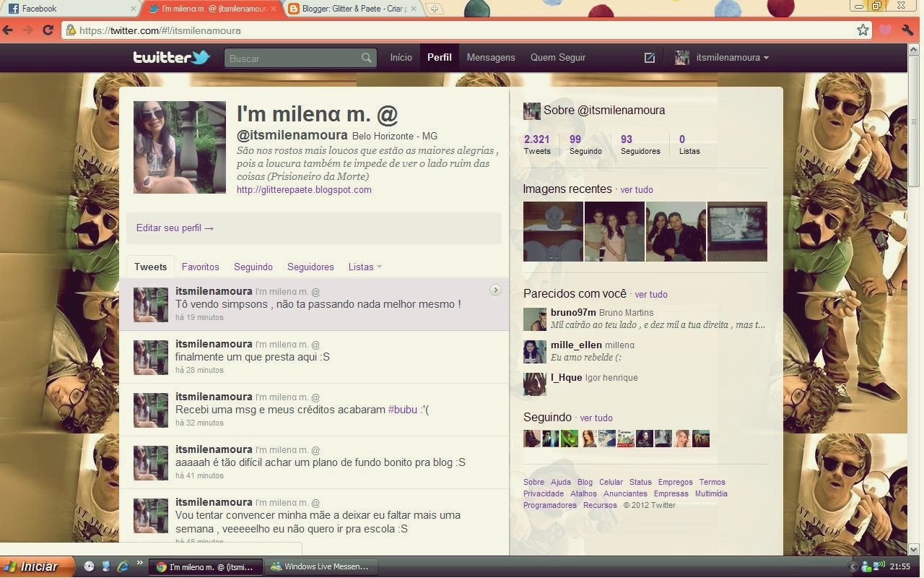Click the #bubu hashtag

(403, 410)
